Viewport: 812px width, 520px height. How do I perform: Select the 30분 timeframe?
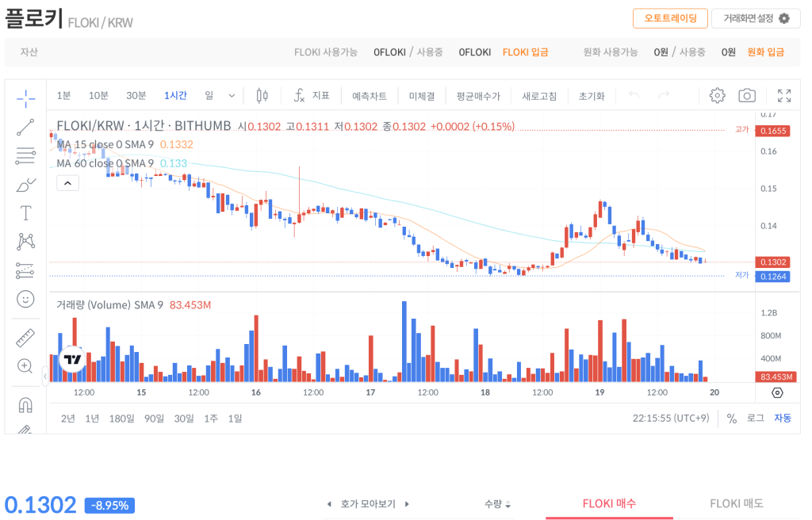point(136,96)
